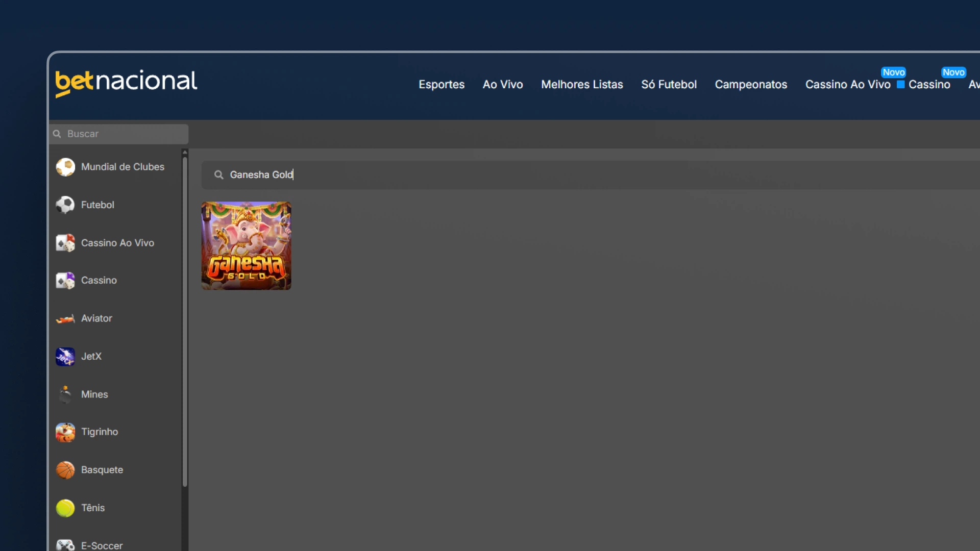
Task: Open Campeonatos from the top bar
Action: pyautogui.click(x=751, y=85)
